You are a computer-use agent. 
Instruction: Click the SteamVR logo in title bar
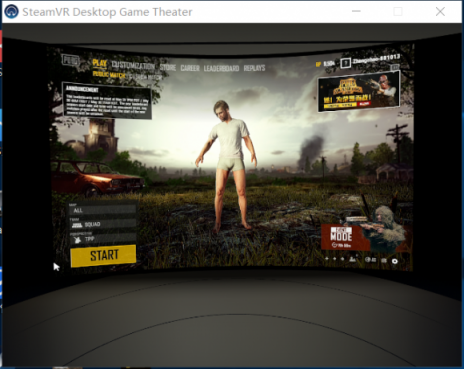click(11, 12)
